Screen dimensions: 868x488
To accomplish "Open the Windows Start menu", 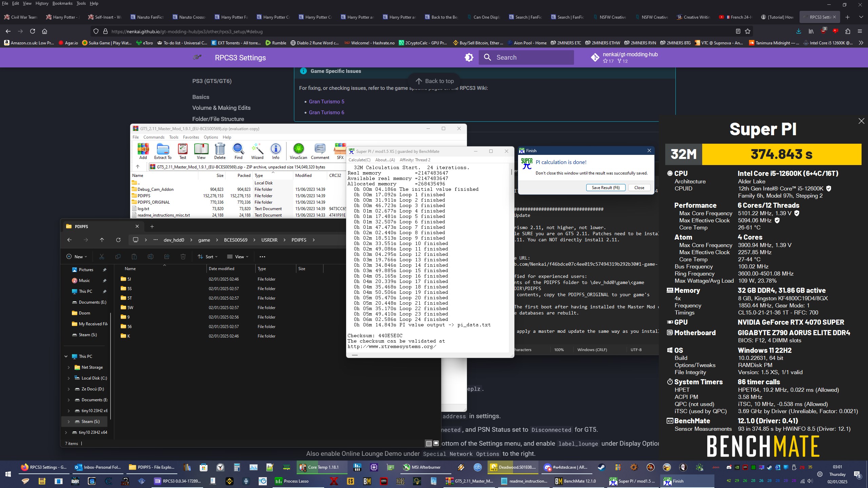I will pos(8,474).
